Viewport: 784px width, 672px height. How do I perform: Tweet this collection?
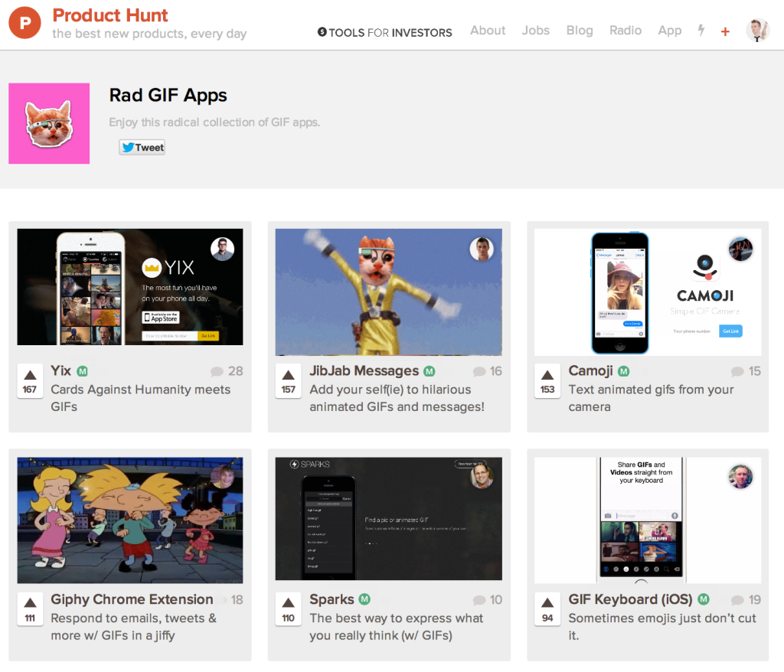142,148
